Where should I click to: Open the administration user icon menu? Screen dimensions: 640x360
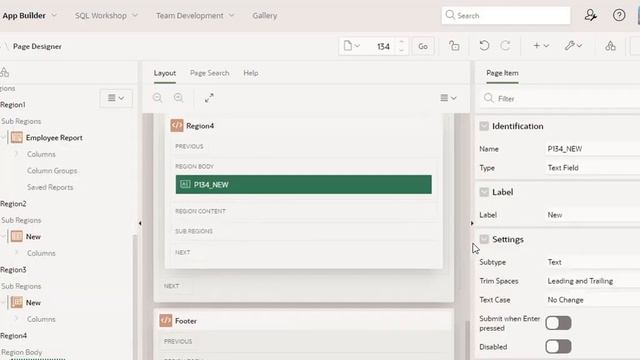591,16
